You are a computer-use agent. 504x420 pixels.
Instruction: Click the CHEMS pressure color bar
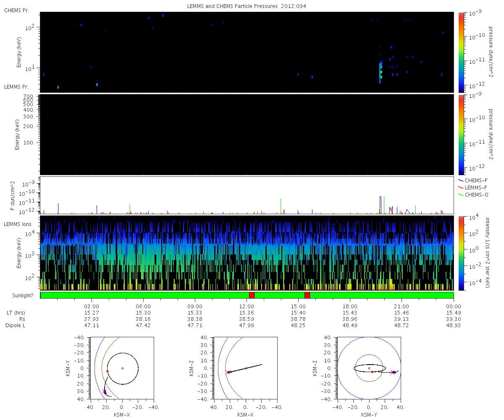point(461,52)
